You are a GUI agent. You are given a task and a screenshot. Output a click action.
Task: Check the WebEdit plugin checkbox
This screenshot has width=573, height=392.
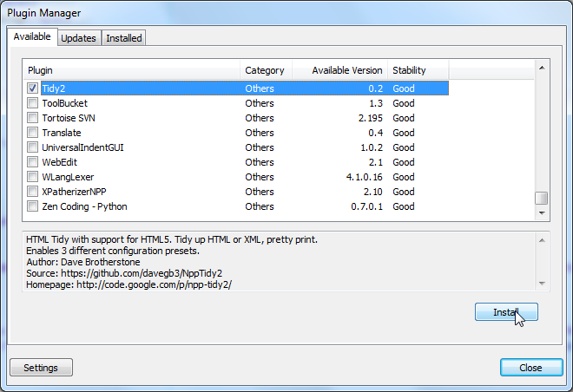pos(32,162)
